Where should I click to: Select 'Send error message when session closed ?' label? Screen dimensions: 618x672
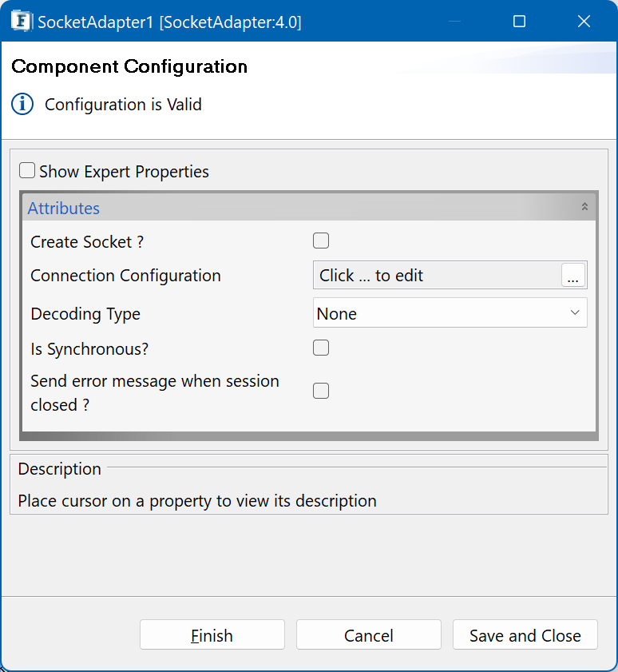(x=155, y=393)
